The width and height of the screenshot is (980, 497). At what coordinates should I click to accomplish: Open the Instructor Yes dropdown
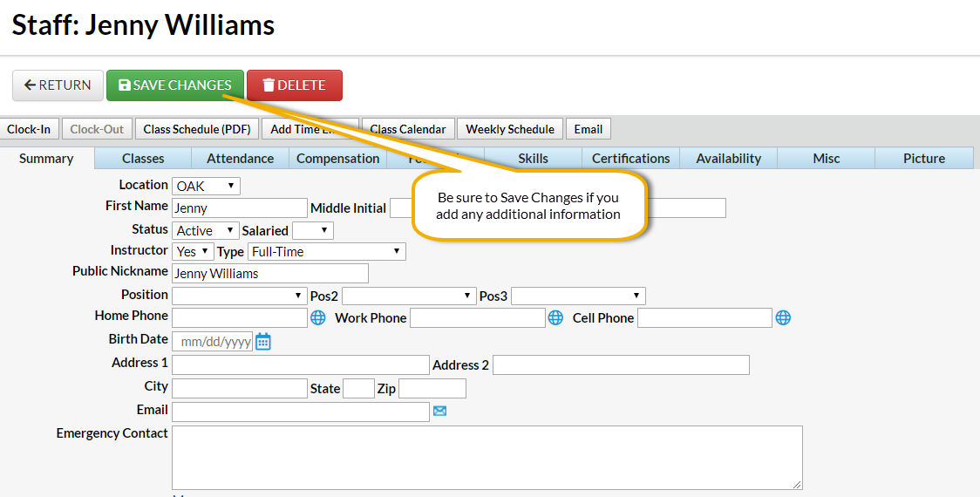coord(194,251)
